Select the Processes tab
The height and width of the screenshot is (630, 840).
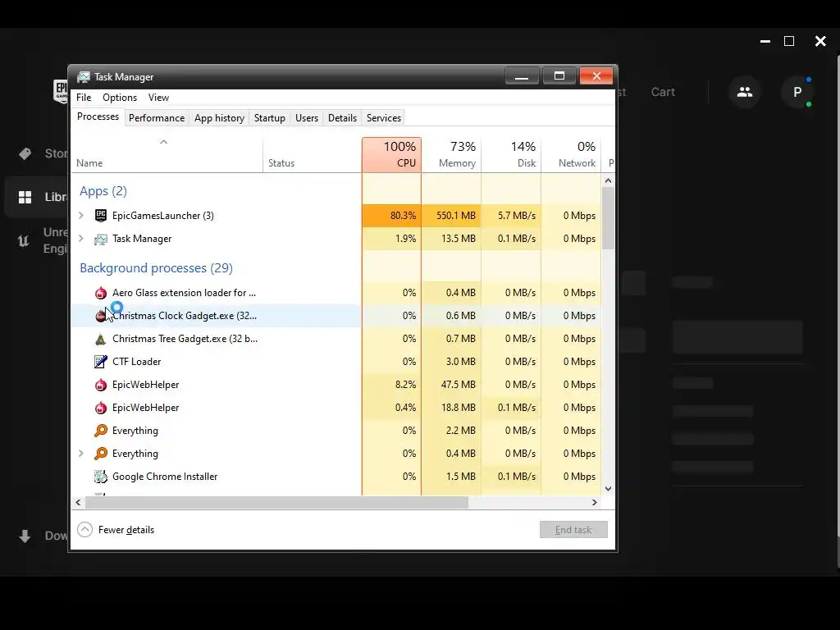tap(98, 116)
